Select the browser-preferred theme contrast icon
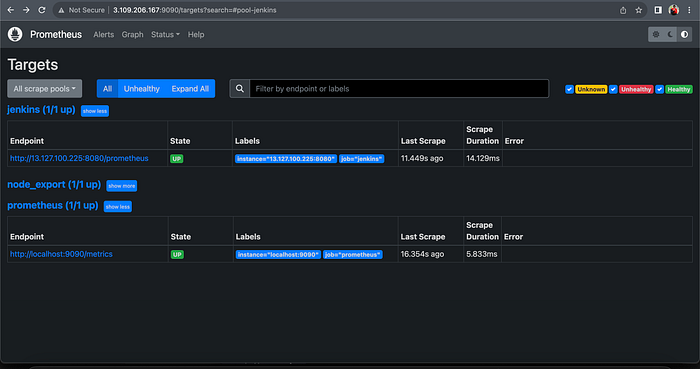700x369 pixels. (x=684, y=34)
